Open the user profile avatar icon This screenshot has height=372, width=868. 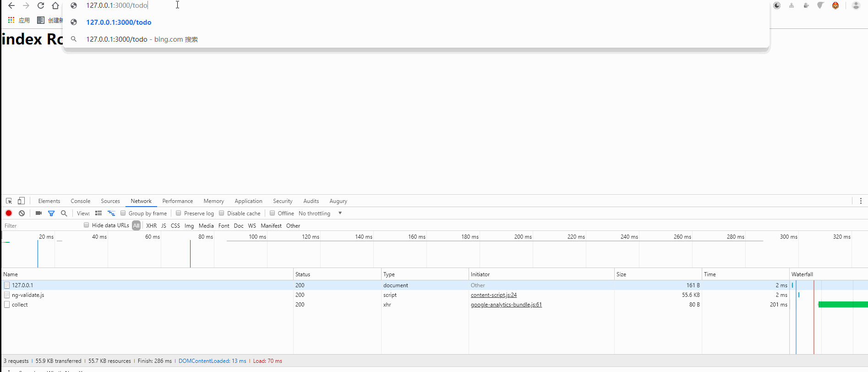(x=856, y=5)
